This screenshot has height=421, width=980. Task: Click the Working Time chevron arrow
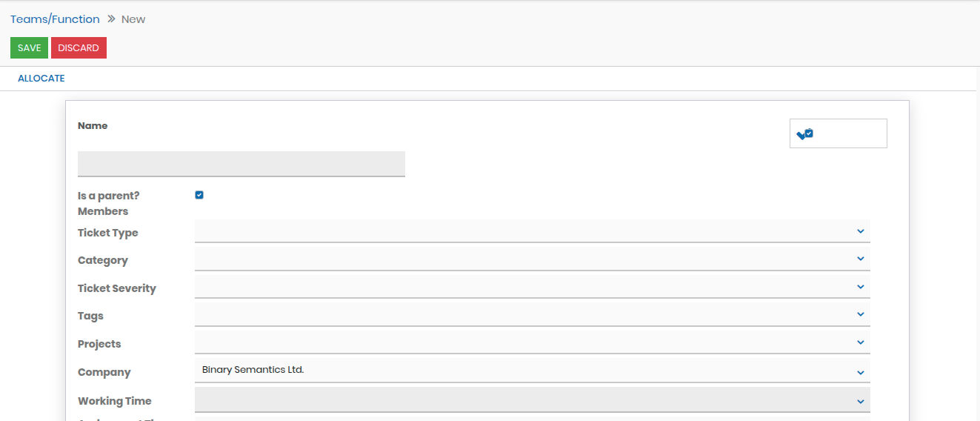[x=860, y=402]
